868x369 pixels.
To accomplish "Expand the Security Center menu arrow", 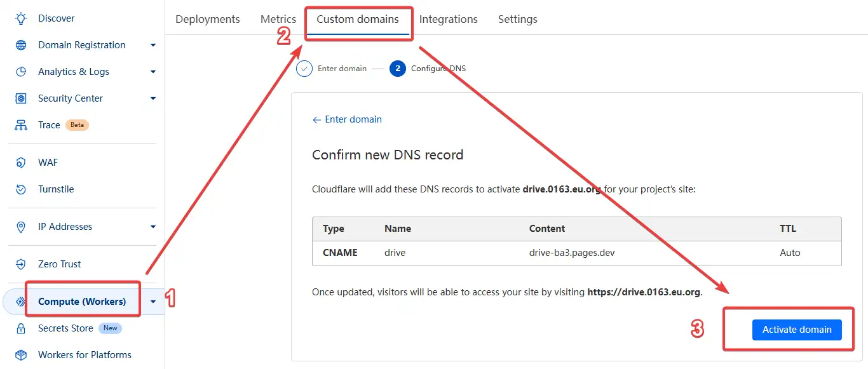I will [153, 98].
